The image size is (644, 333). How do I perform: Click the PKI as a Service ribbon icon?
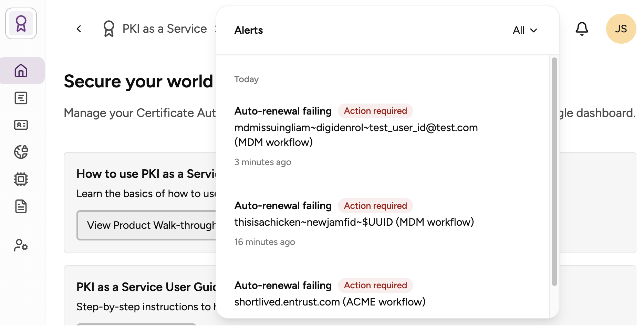point(109,29)
